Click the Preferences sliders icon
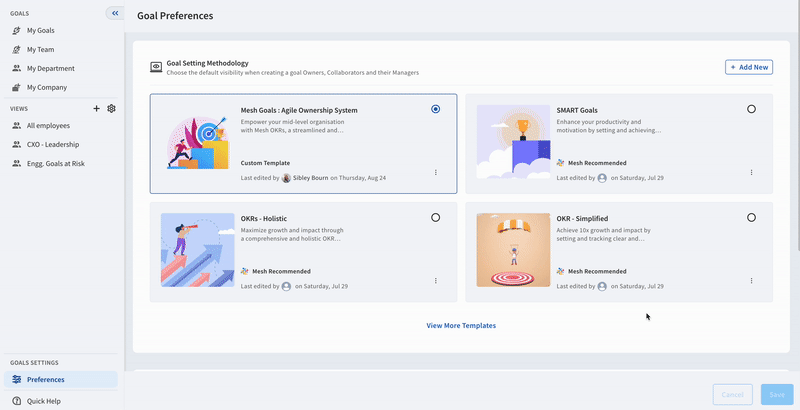The image size is (800, 410). (16, 380)
